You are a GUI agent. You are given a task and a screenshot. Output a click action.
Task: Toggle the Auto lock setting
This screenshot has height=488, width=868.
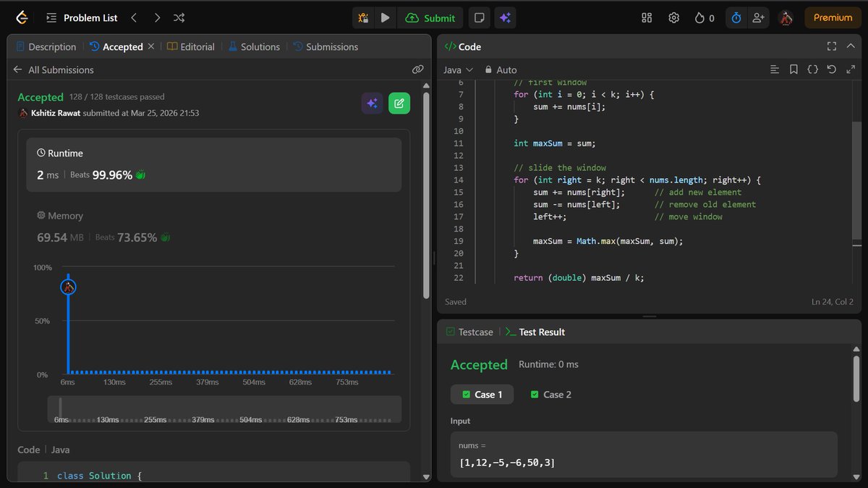[x=501, y=70]
